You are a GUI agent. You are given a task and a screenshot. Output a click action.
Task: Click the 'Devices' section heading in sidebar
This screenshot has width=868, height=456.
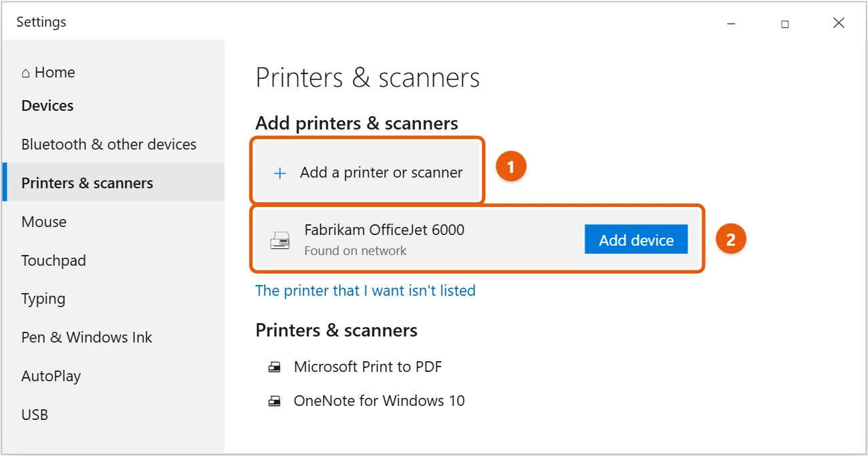pos(47,105)
